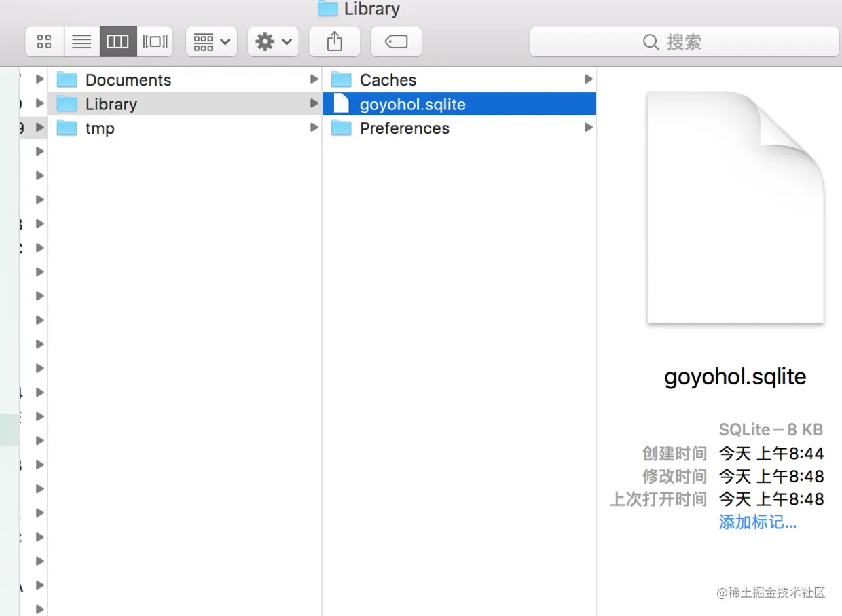
Task: Select the goyohol.sqlite file row
Action: tap(459, 104)
